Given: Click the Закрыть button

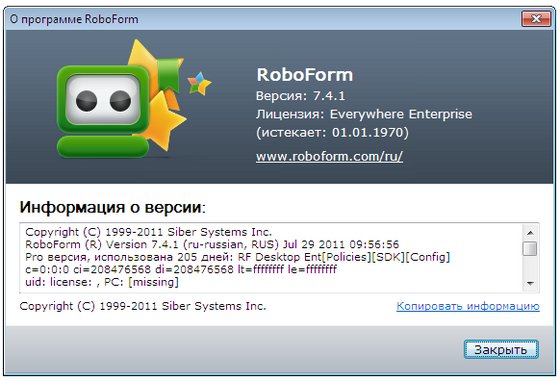Looking at the screenshot, I should coord(501,350).
